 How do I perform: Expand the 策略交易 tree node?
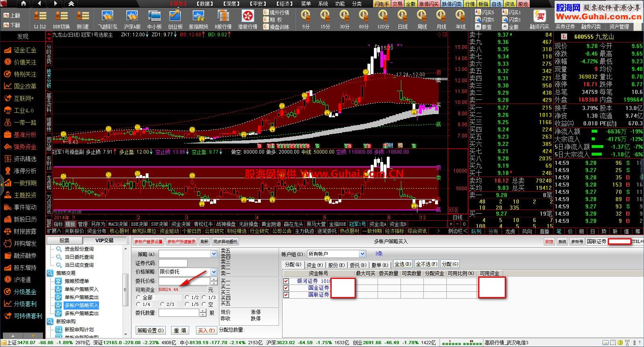point(50,273)
